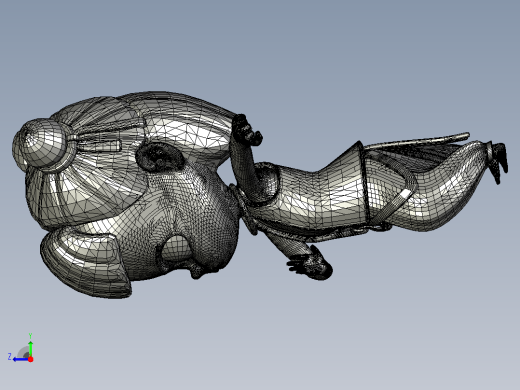The width and height of the screenshot is (520, 390).
Task: Select the ear of the character model
Action: (160, 157)
